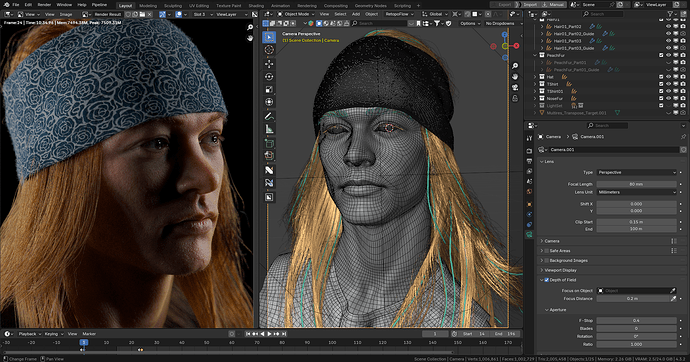This screenshot has width=690, height=362.
Task: Select the Rotate tool in viewport toolbar
Action: 269,77
